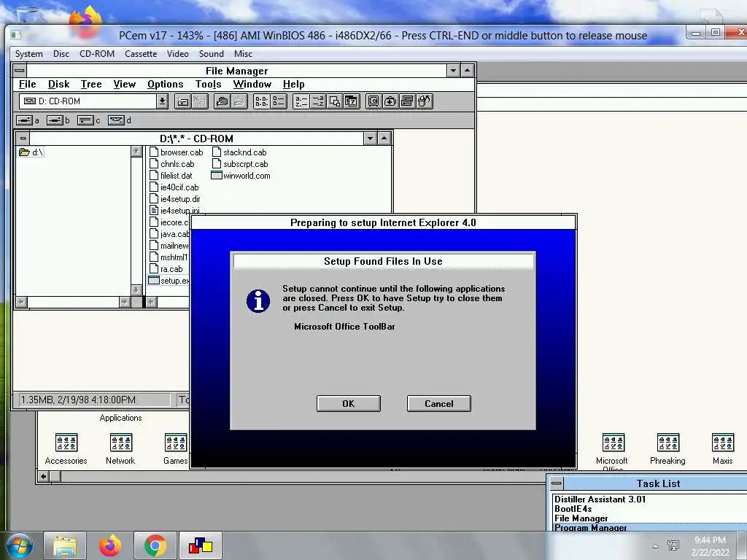
Task: Select the Games program group icon
Action: [x=176, y=443]
